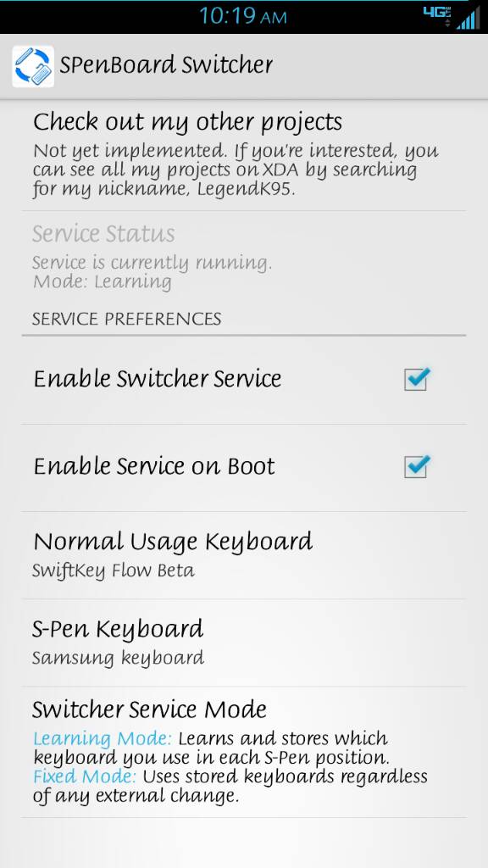Tap the greyed Service Status entry
Image resolution: width=488 pixels, height=868 pixels.
pyautogui.click(x=244, y=256)
